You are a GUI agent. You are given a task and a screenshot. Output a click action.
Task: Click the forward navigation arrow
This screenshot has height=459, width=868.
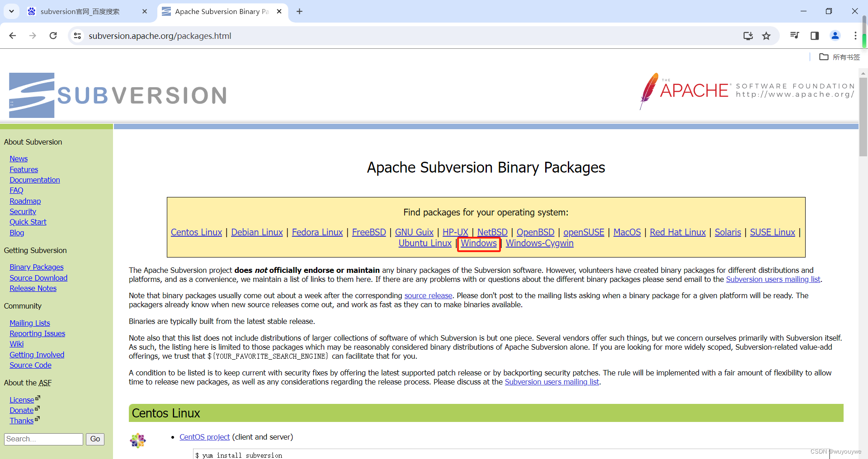33,36
